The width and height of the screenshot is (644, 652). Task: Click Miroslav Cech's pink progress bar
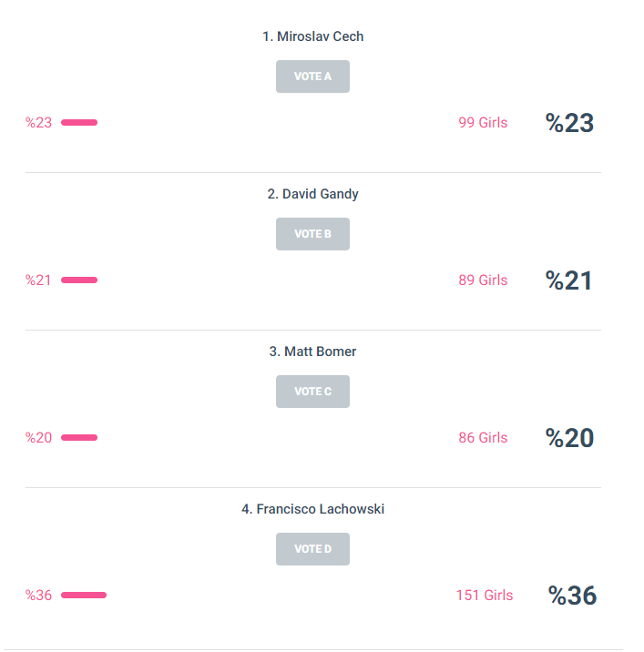click(79, 123)
